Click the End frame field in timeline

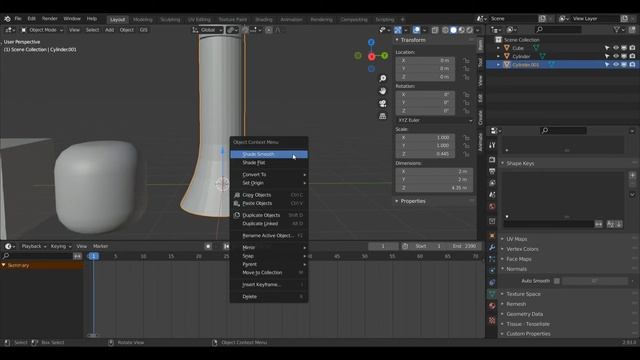pyautogui.click(x=465, y=246)
